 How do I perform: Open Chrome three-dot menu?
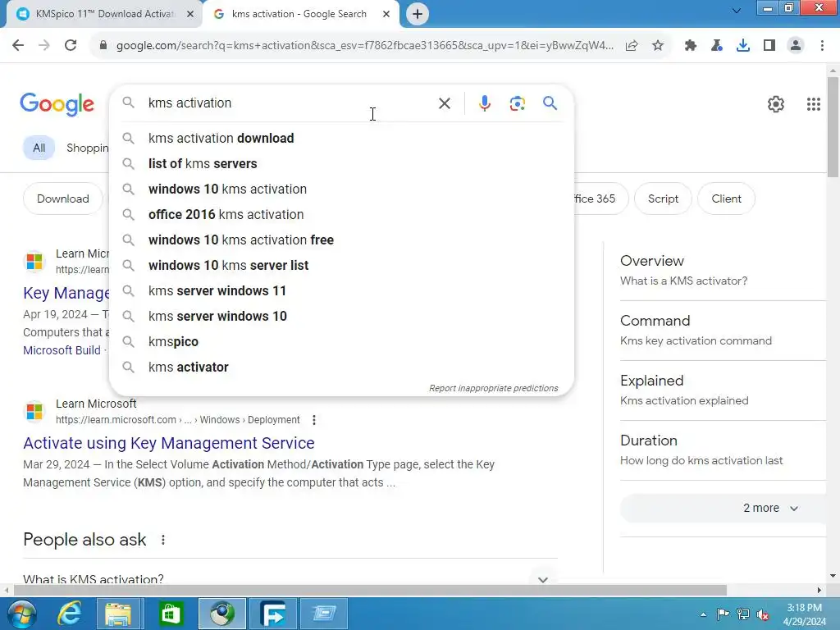[822, 46]
